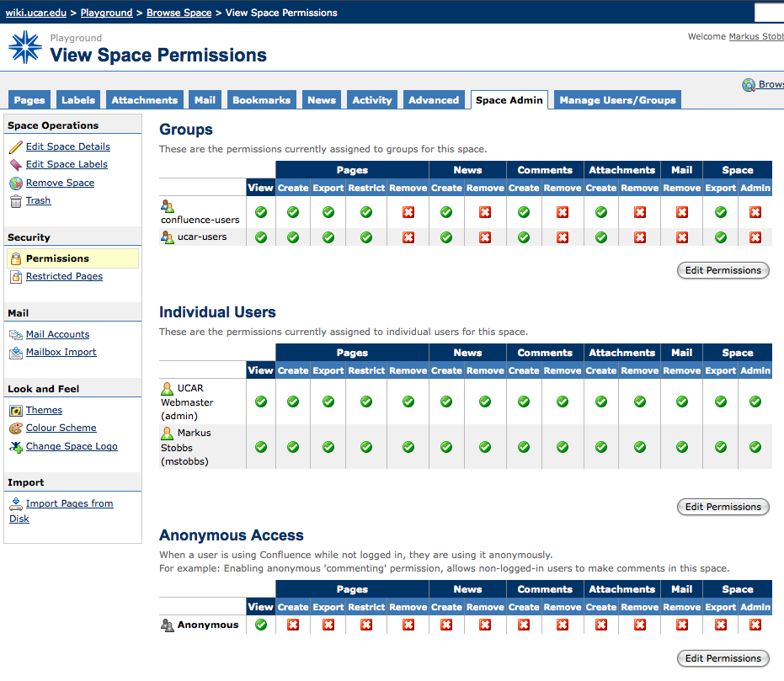Screen dimensions: 784x681
Task: Open the Manage Users/Groups tab
Action: pyautogui.click(x=617, y=100)
